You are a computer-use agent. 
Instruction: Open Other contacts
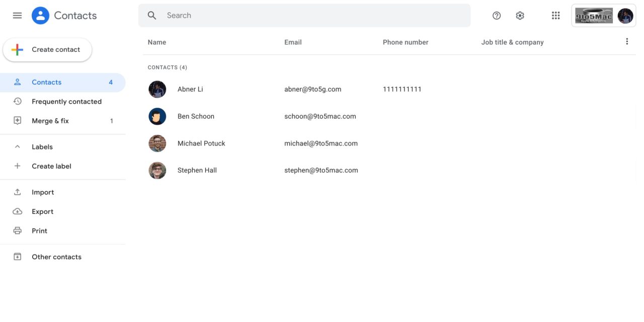56,257
